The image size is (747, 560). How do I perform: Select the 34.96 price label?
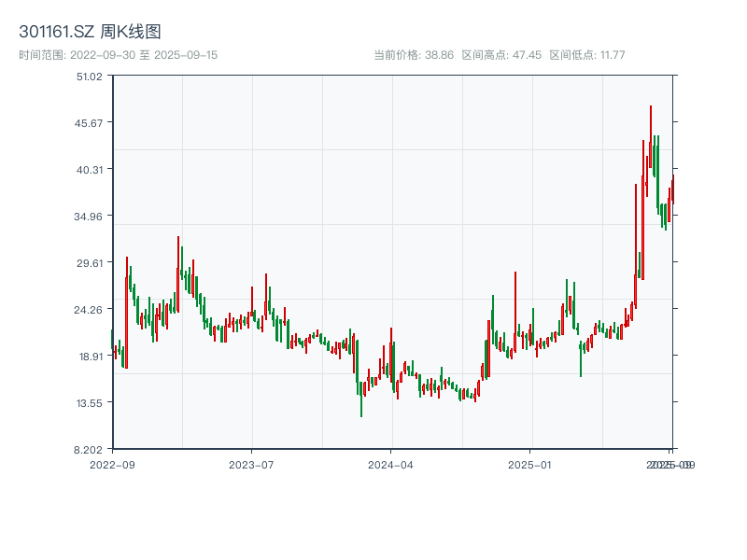click(90, 215)
